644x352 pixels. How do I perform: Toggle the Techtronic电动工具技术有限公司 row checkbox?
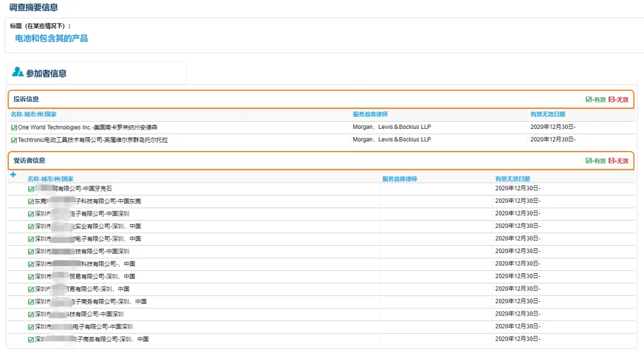14,140
